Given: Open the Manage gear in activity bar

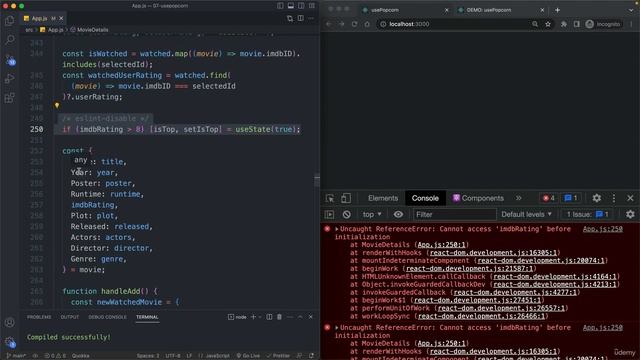Looking at the screenshot, I should point(10,342).
